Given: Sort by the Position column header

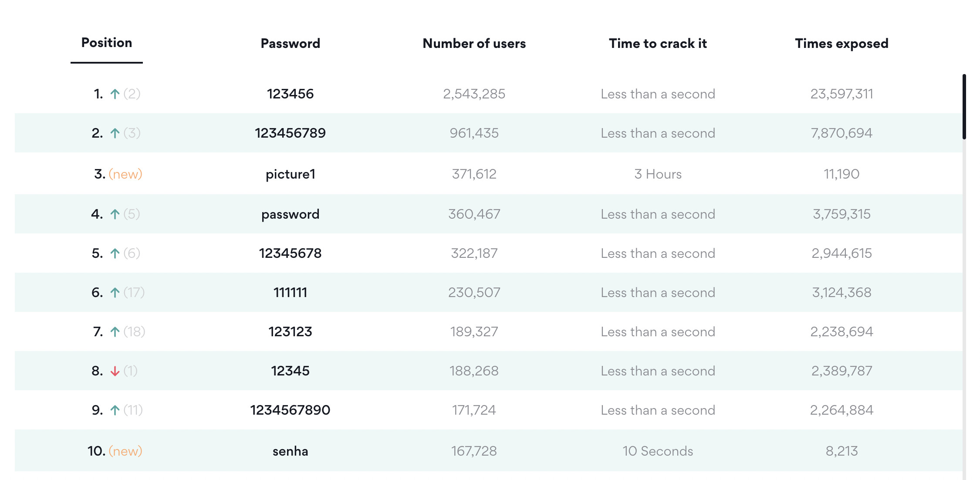Looking at the screenshot, I should point(107,43).
